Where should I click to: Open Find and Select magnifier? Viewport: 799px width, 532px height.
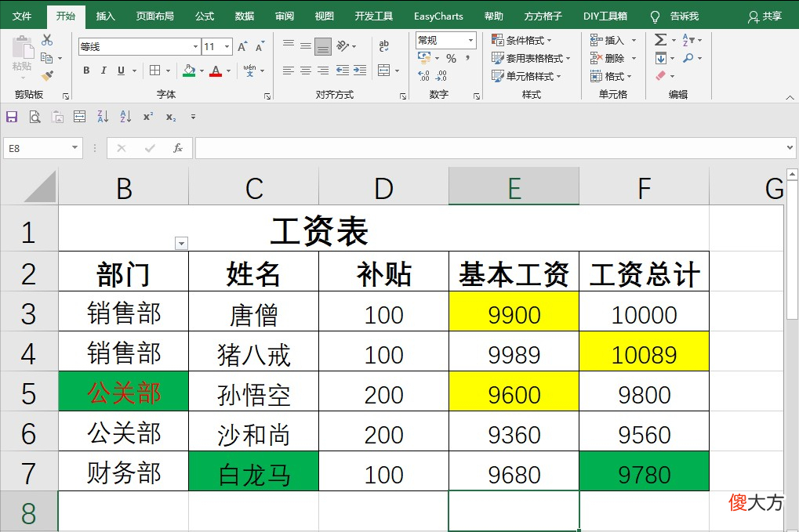pyautogui.click(x=692, y=58)
